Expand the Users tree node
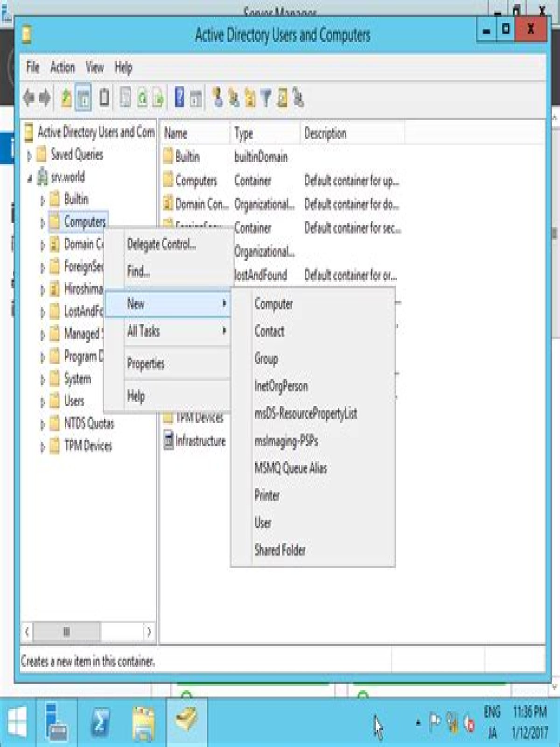The width and height of the screenshot is (560, 747). (x=42, y=402)
